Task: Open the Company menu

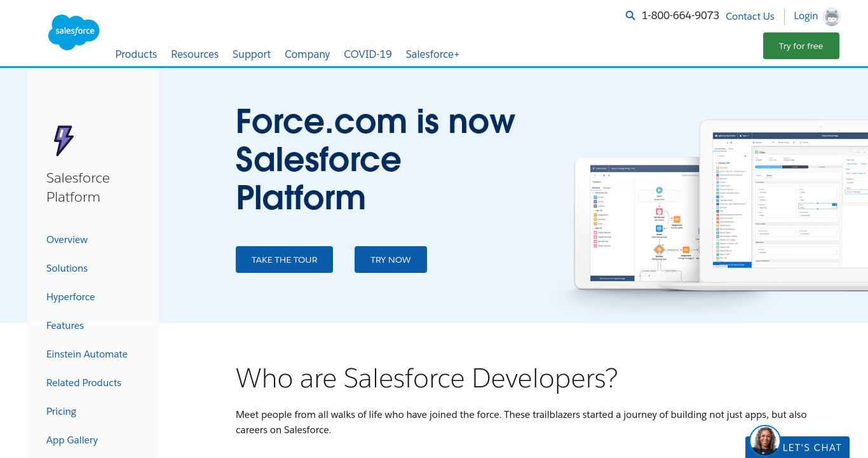Action: (x=307, y=54)
